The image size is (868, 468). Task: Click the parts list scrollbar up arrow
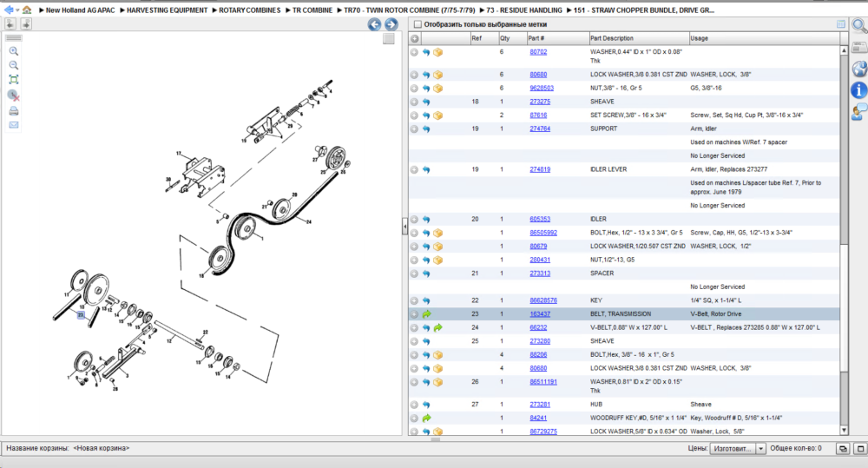844,50
